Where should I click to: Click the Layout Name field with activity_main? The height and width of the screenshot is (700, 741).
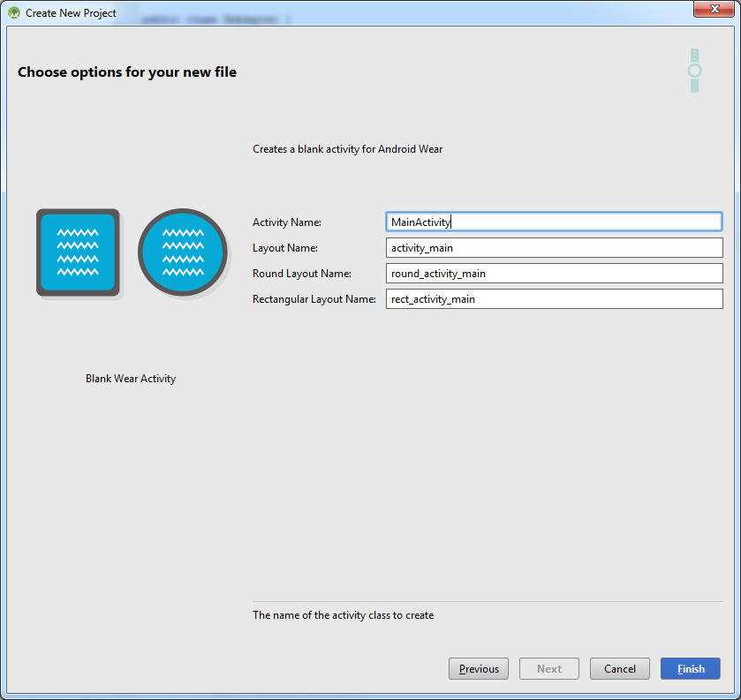pos(554,247)
